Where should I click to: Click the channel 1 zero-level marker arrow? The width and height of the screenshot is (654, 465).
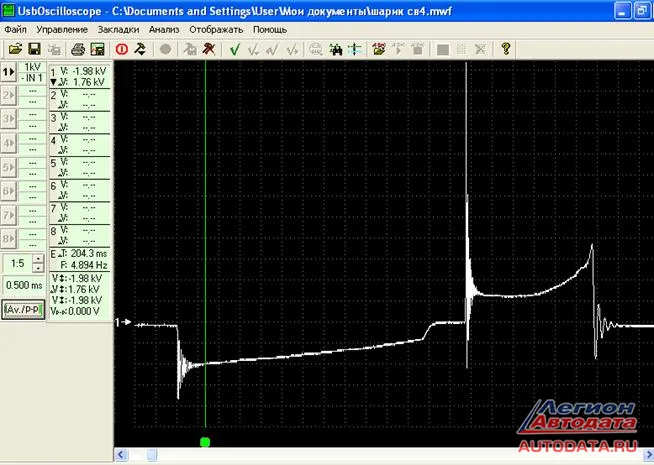(x=123, y=322)
